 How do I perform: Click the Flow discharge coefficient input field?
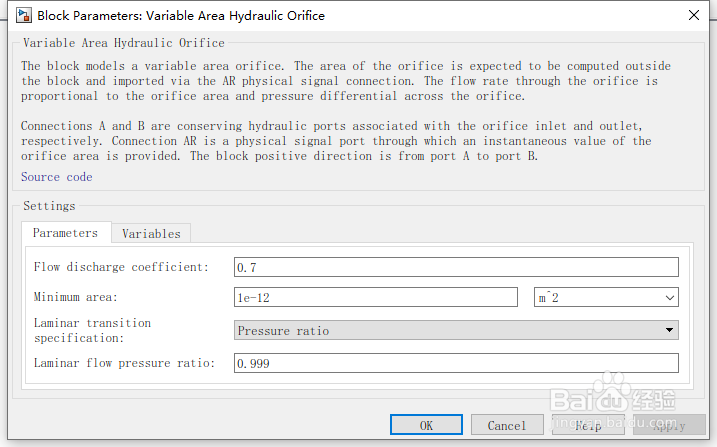pos(455,267)
